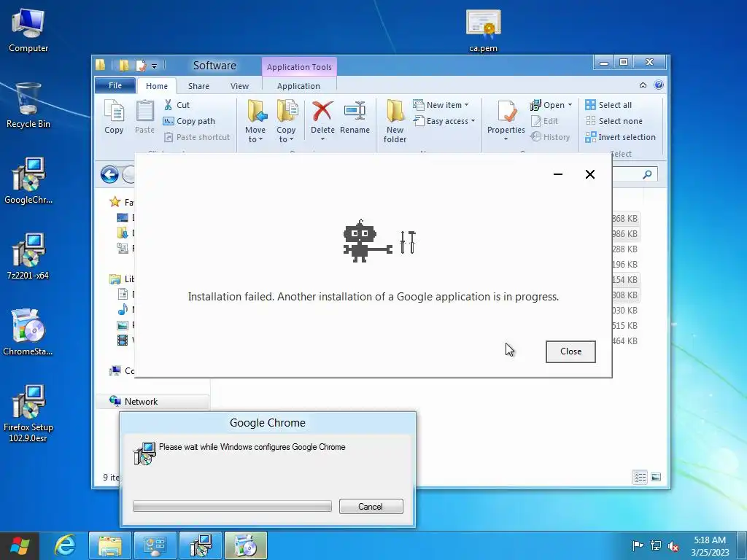Open the Properties icon
The image size is (747, 560).
click(x=506, y=112)
